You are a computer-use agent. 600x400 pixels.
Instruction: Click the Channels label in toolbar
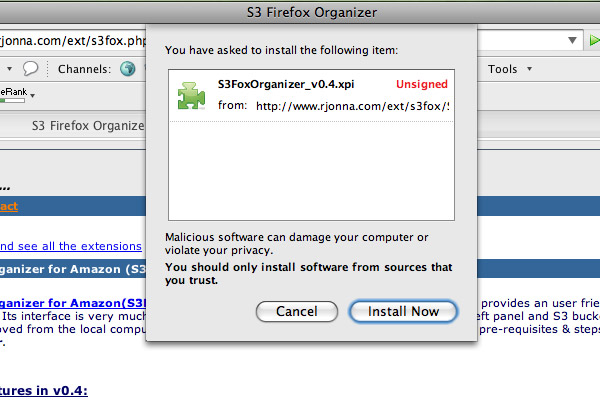pos(84,69)
